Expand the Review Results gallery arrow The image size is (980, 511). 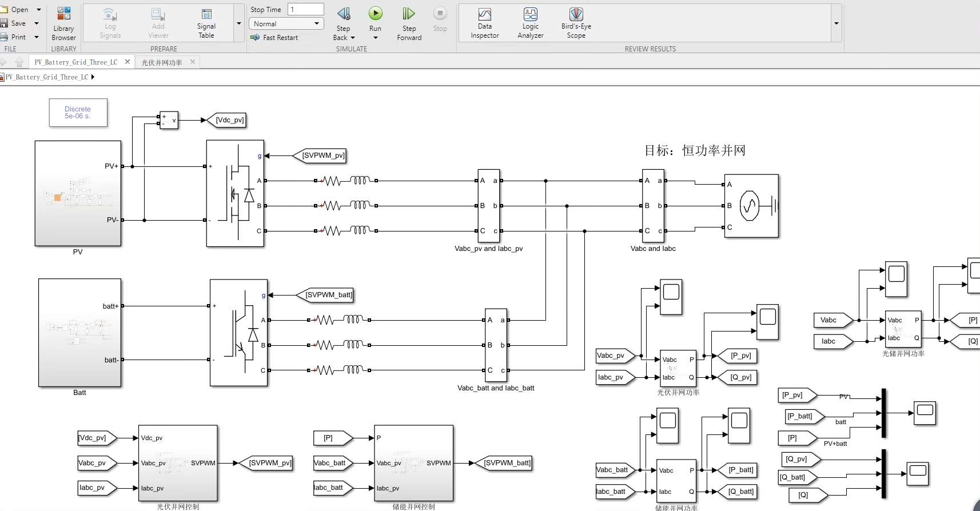pos(836,23)
